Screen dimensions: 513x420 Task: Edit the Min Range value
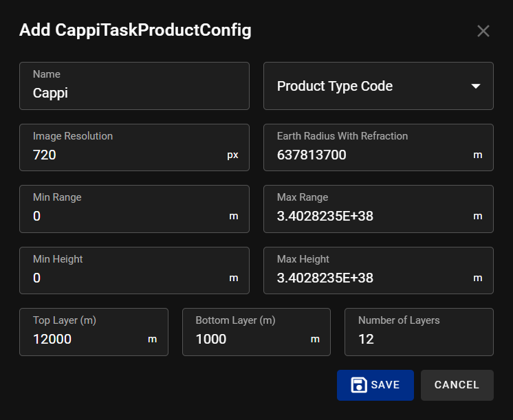coord(127,217)
